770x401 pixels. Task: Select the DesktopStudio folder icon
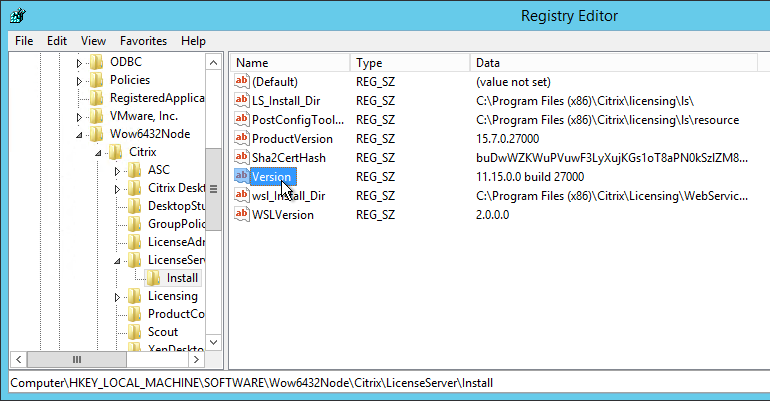pyautogui.click(x=135, y=206)
